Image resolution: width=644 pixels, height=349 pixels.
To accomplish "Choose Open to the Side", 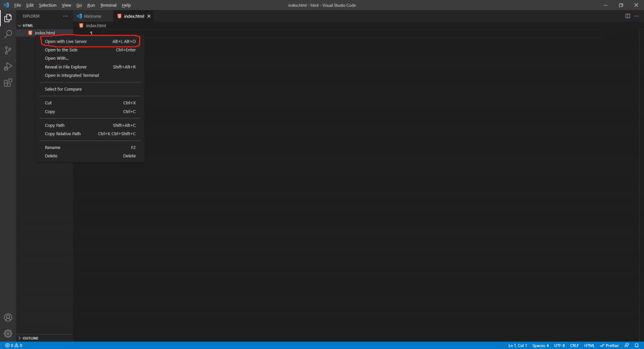I will click(90, 50).
